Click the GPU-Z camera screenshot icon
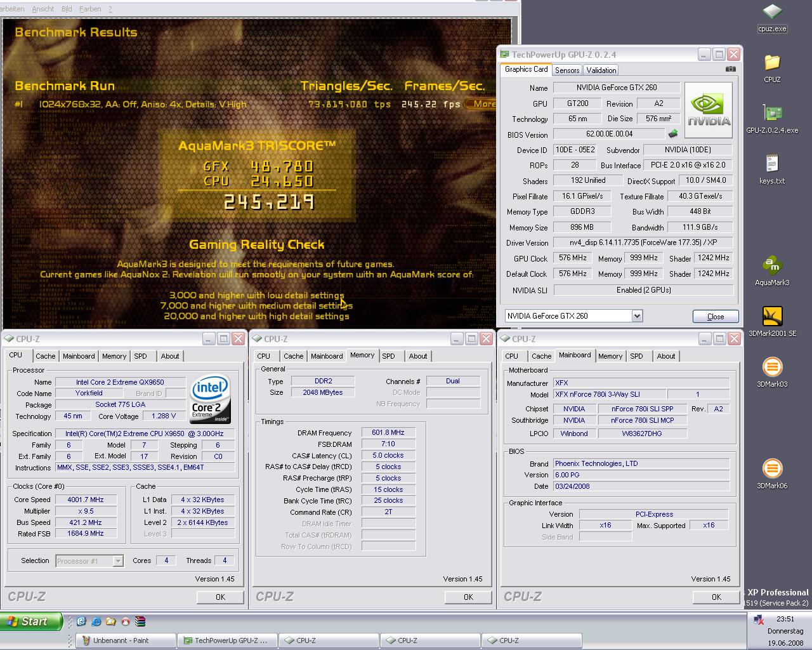 (731, 69)
